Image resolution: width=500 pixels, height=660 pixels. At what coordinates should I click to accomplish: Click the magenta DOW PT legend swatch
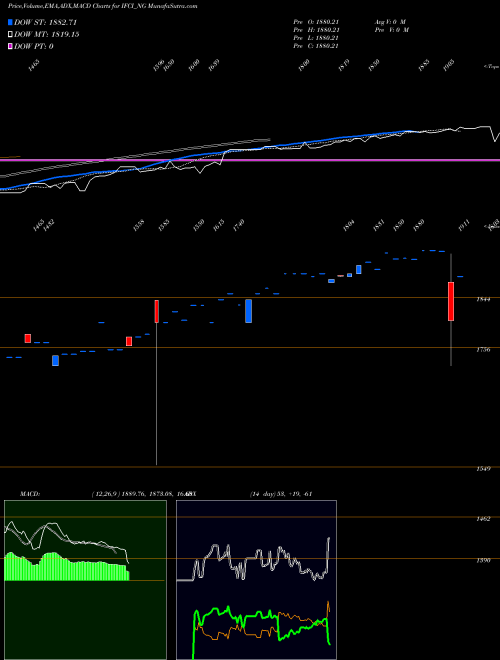10,46
